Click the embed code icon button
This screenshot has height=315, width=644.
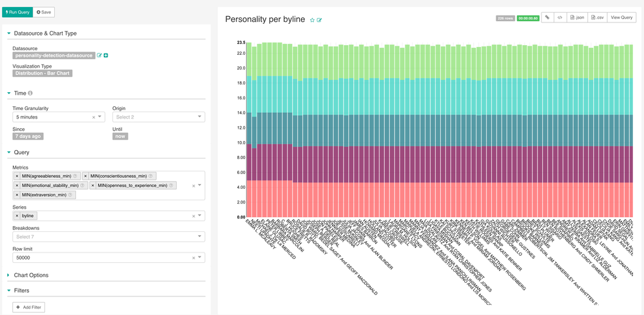pos(560,18)
